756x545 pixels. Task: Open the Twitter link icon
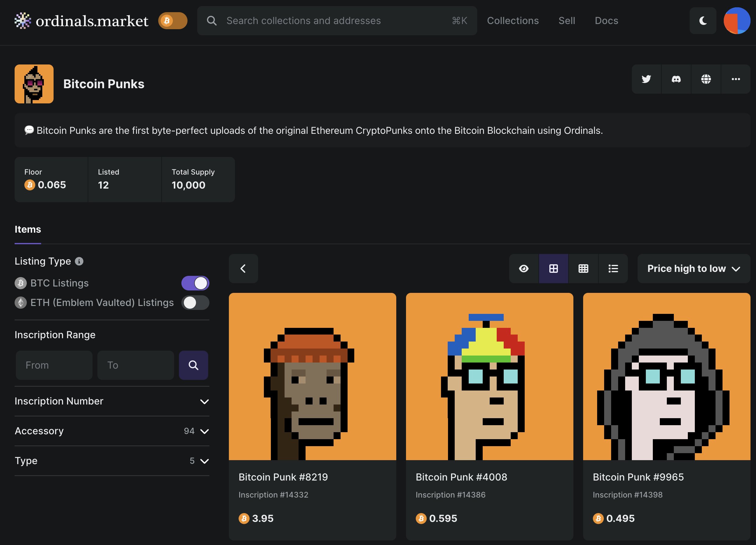(646, 79)
